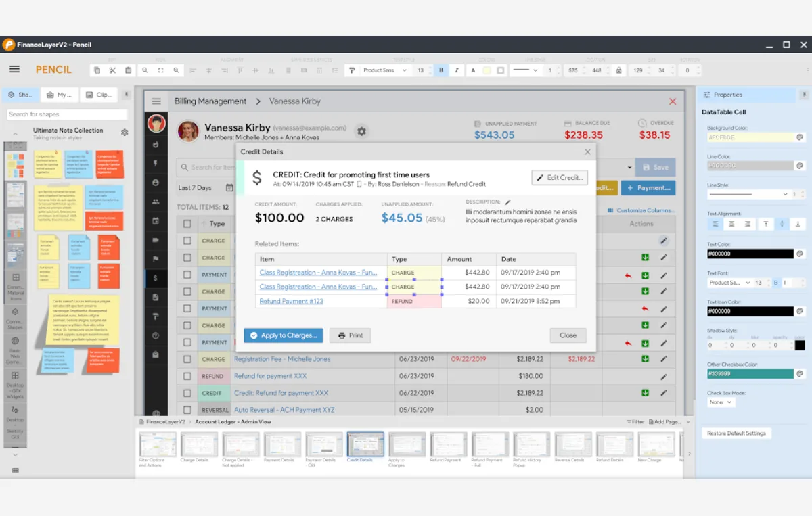Click the calendar icon in dark sidebar
The width and height of the screenshot is (812, 516).
click(156, 220)
